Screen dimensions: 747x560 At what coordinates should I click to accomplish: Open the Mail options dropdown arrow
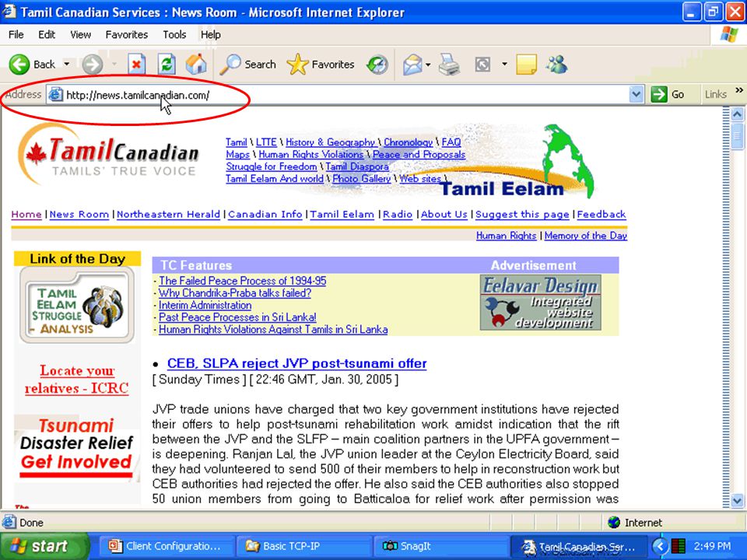pyautogui.click(x=428, y=65)
